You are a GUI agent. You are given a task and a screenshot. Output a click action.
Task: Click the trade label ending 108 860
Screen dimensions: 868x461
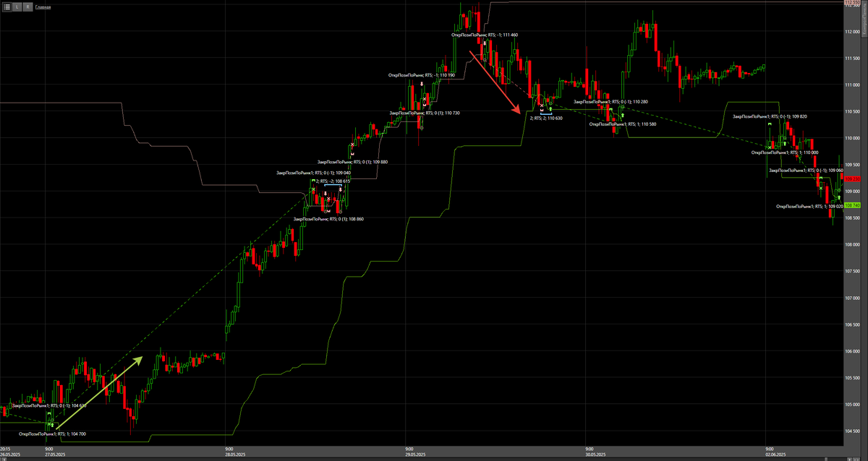[328, 218]
